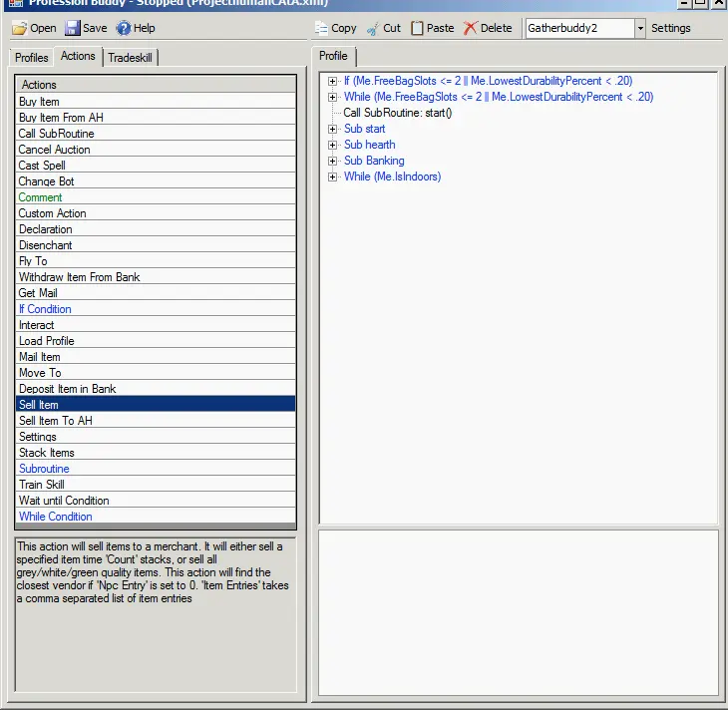Switch to the Profiles tab
The image size is (728, 710).
coord(32,58)
